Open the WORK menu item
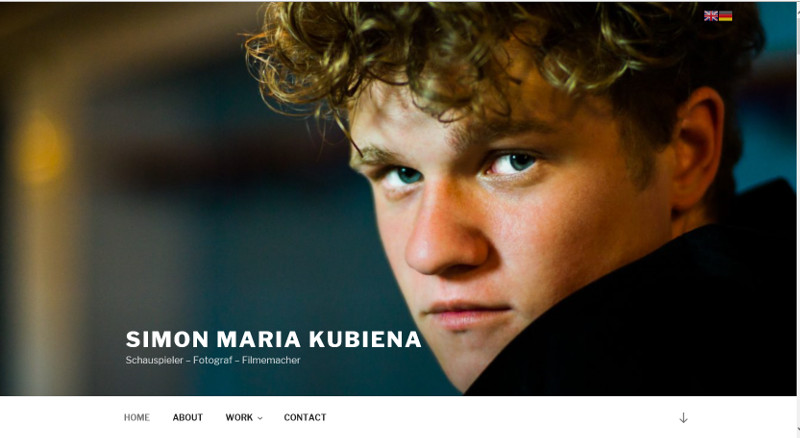Screen dimensions: 800x438 [x=239, y=418]
